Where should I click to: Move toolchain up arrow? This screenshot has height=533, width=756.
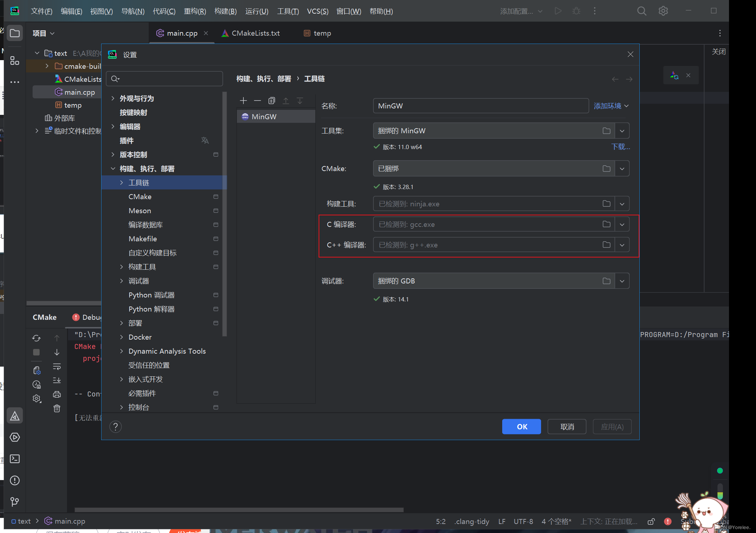click(286, 101)
